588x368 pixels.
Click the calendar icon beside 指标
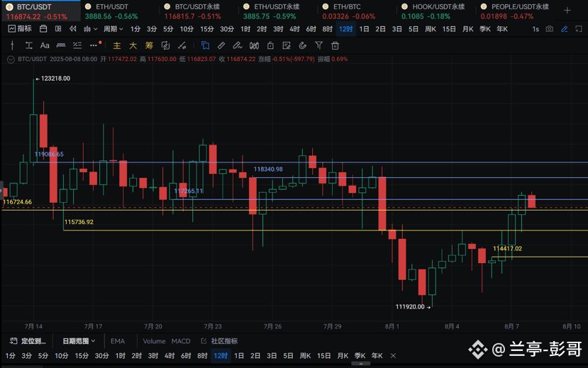point(43,29)
